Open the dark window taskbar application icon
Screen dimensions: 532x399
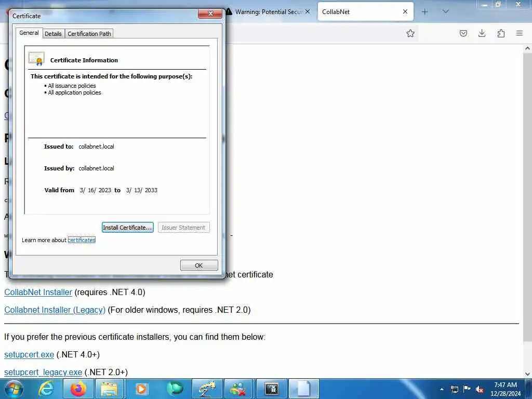click(271, 389)
